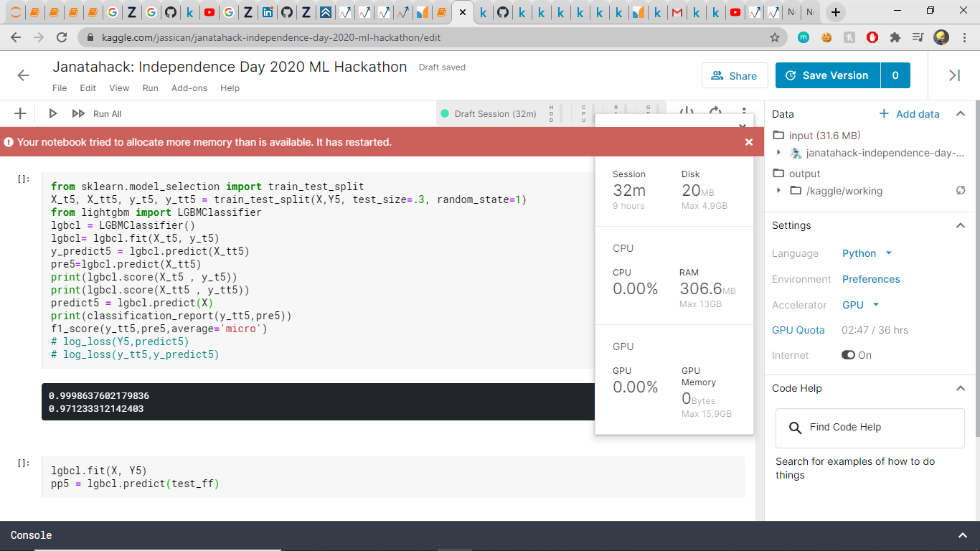
Task: Click the Find Code Help search field
Action: click(870, 428)
